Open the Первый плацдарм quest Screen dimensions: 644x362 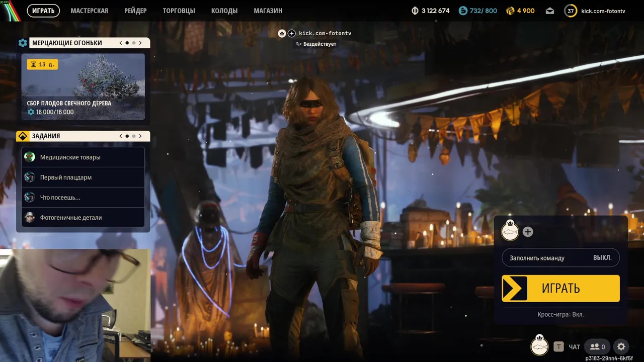[83, 177]
